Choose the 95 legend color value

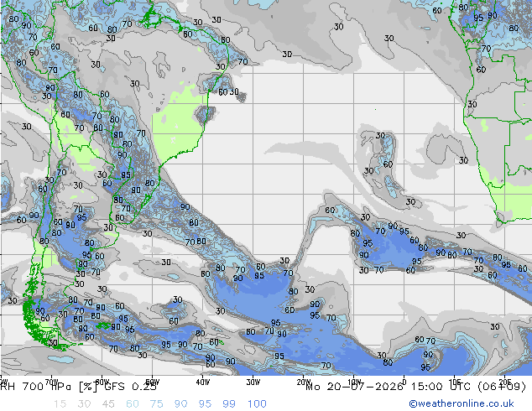click(x=205, y=404)
